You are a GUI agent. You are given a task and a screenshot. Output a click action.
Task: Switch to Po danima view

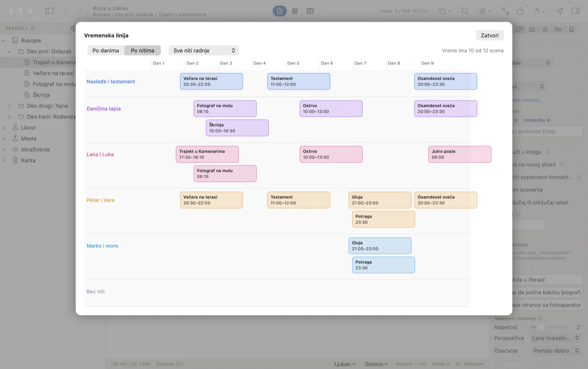tap(105, 50)
